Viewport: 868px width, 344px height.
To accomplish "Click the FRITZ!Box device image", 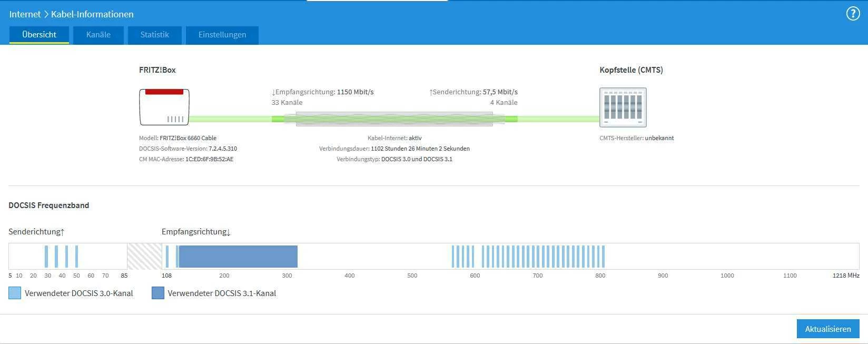I will [164, 107].
